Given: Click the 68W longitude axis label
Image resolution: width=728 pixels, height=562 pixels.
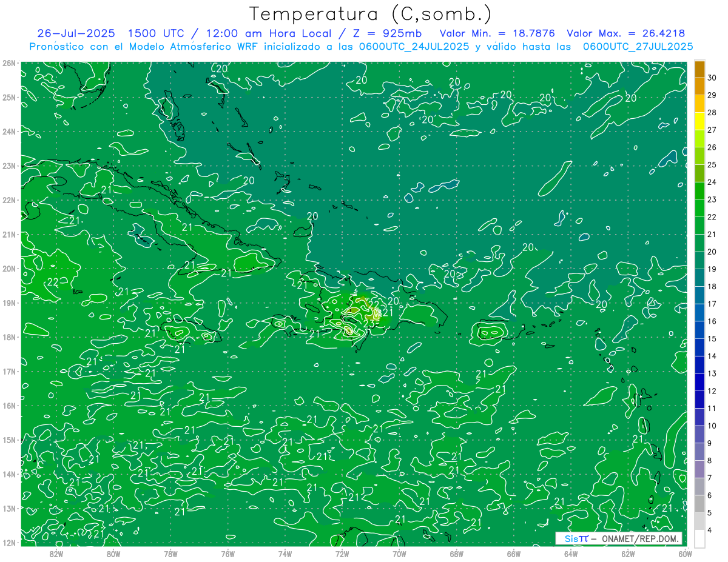Looking at the screenshot, I should pos(457,554).
